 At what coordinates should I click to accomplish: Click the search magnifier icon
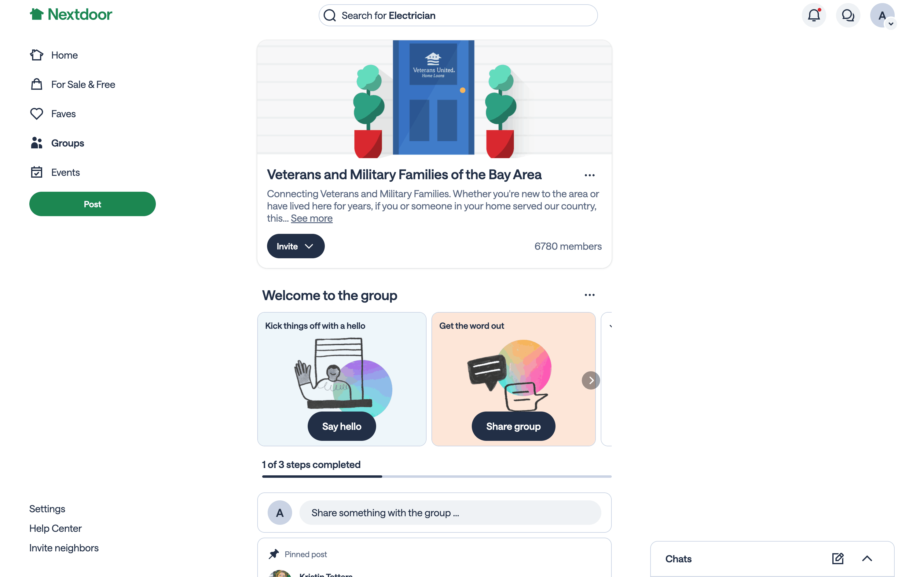coord(329,16)
